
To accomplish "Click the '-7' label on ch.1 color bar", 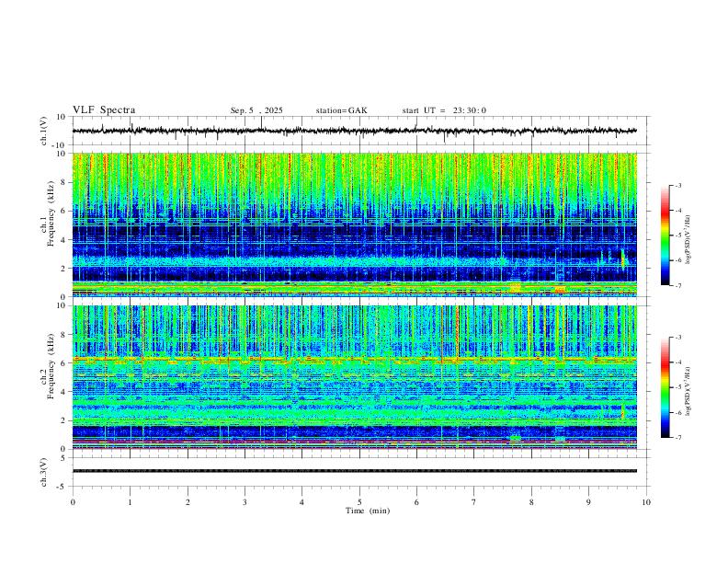I will coord(677,286).
